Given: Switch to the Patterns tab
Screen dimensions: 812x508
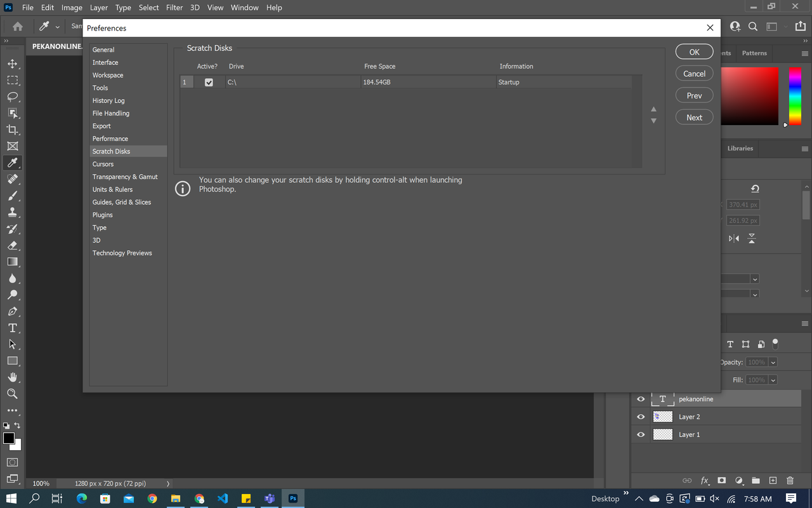Looking at the screenshot, I should pyautogui.click(x=754, y=53).
